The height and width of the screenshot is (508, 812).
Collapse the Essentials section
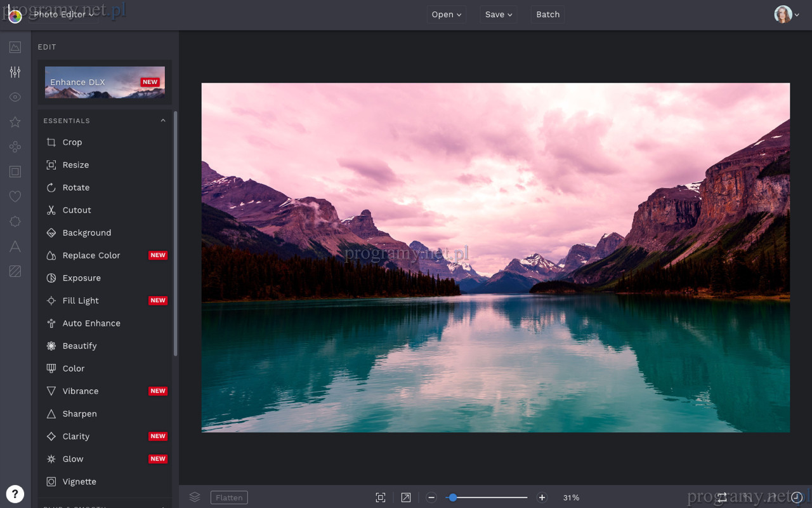tap(163, 121)
